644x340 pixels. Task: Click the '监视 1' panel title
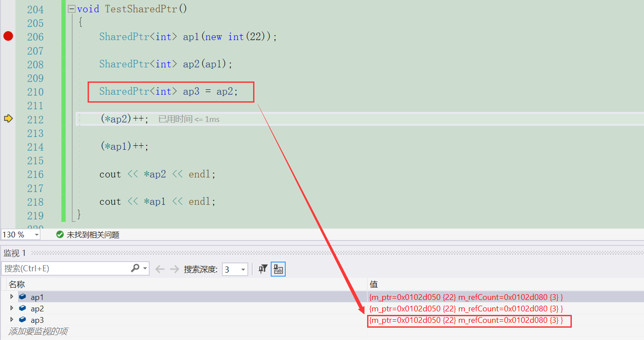15,253
